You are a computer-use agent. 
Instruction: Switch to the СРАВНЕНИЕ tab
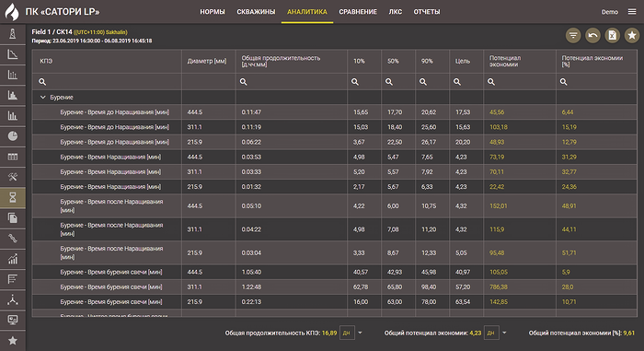tap(358, 12)
